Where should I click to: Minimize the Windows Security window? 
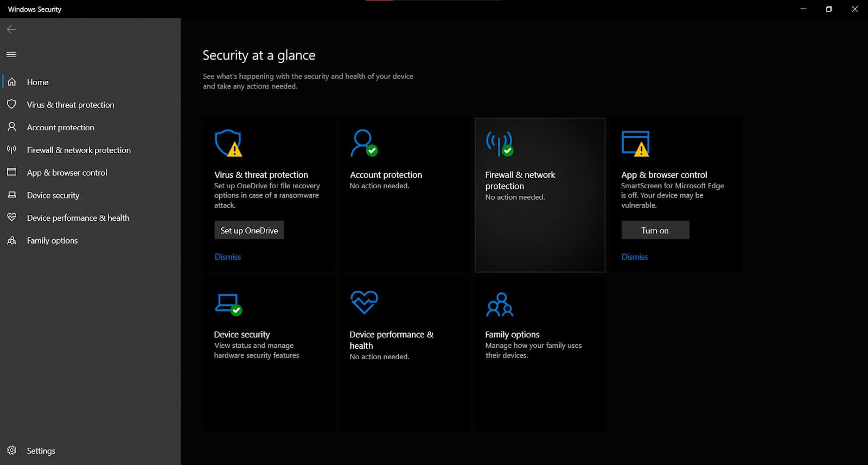[803, 9]
